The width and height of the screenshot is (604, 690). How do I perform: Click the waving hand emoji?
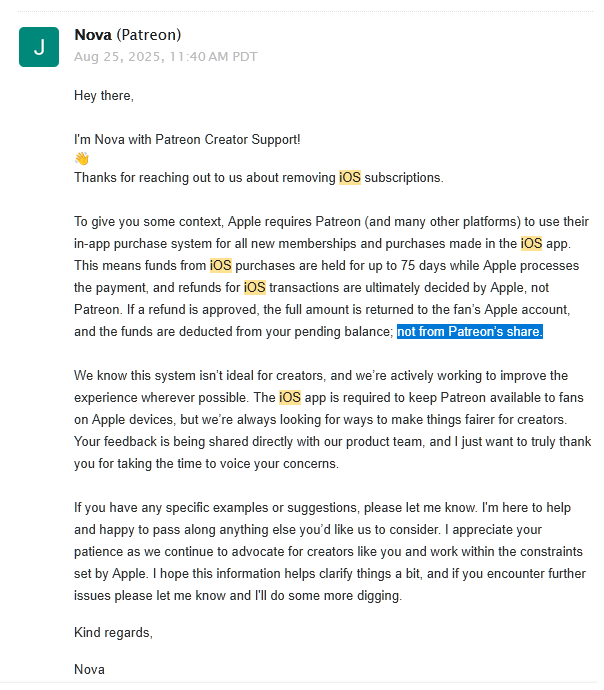tap(82, 159)
